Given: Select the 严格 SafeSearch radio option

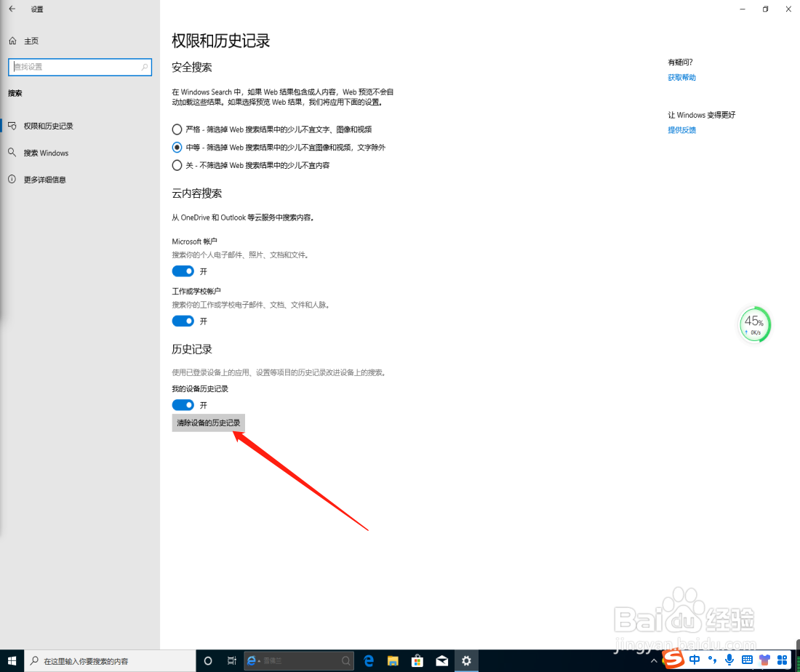Looking at the screenshot, I should click(x=177, y=129).
